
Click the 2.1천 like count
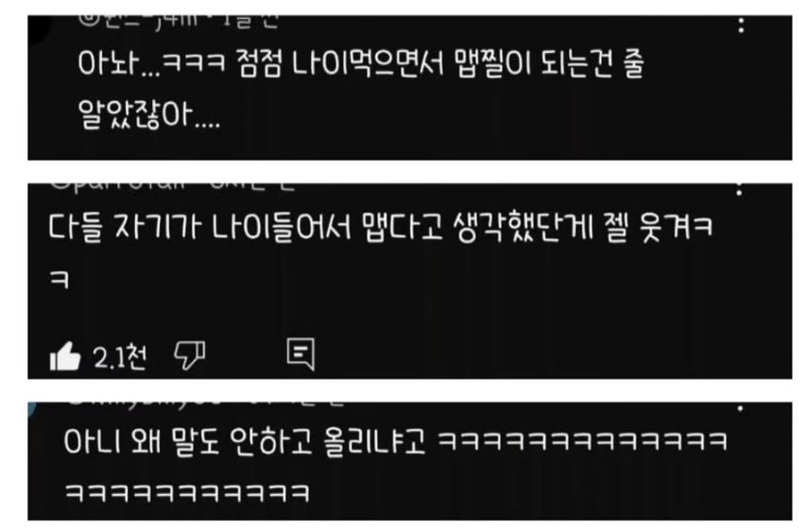pyautogui.click(x=120, y=357)
